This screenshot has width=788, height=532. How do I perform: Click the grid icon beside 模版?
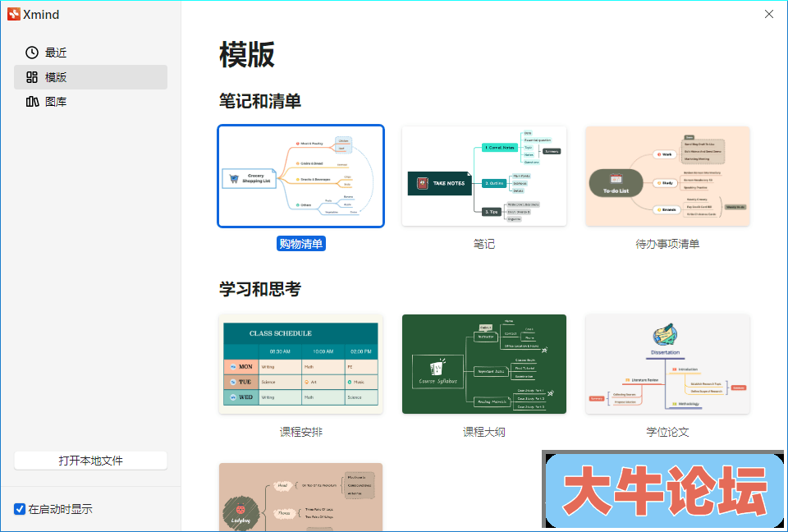pos(32,77)
